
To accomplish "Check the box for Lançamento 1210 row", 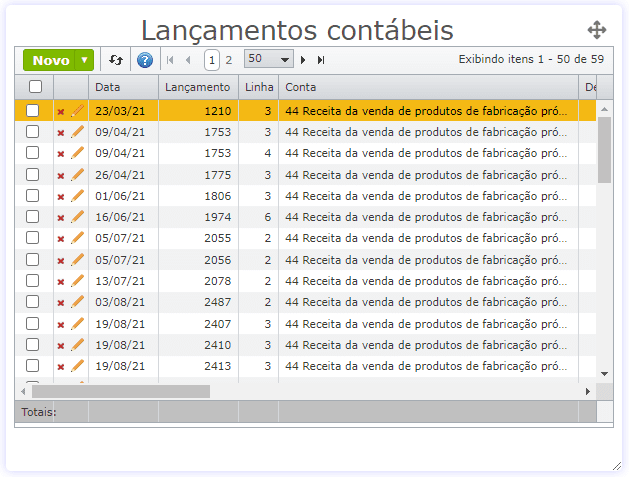I will pos(33,111).
